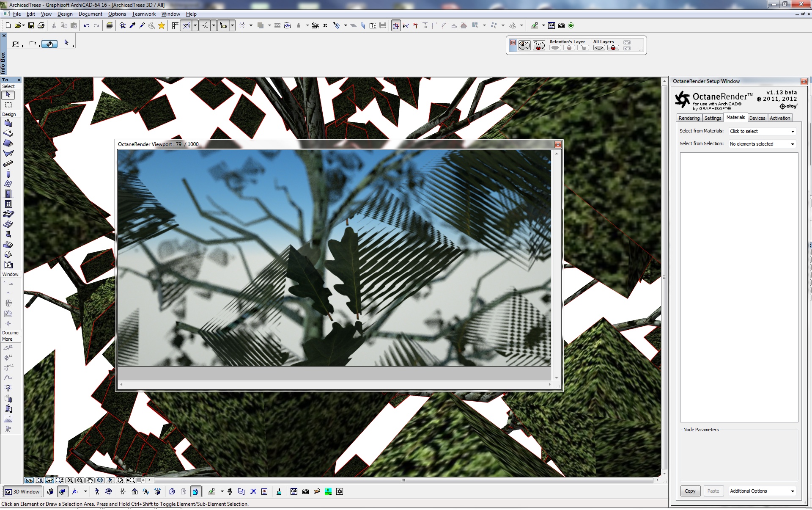Viewport: 812px width, 510px height.
Task: Select the eyedropper pick-up parameters tool
Action: coord(132,26)
